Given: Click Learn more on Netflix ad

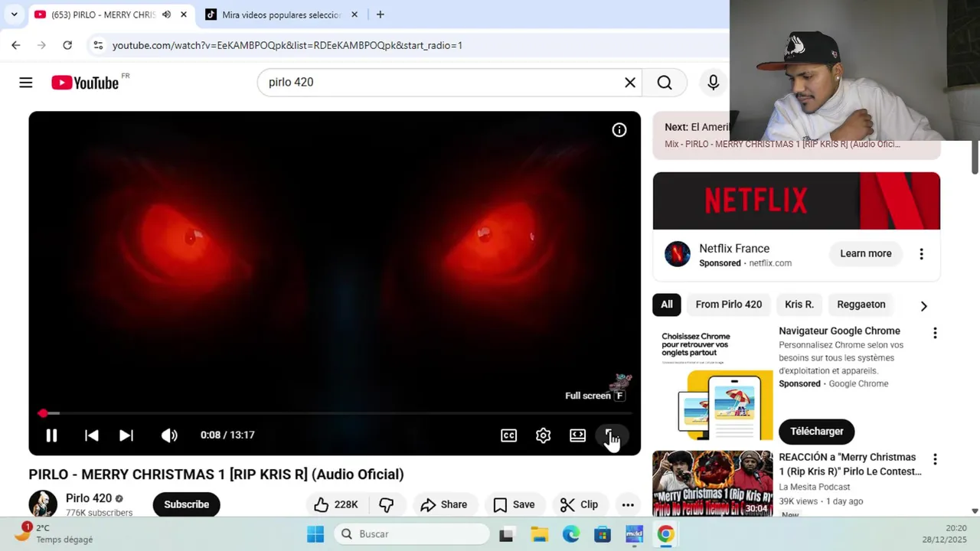Looking at the screenshot, I should pos(866,253).
